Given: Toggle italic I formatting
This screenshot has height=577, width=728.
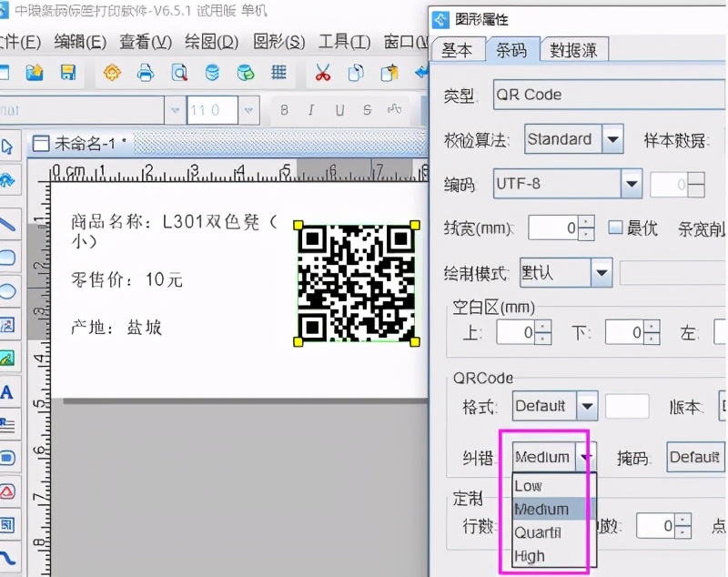Looking at the screenshot, I should pos(311,110).
